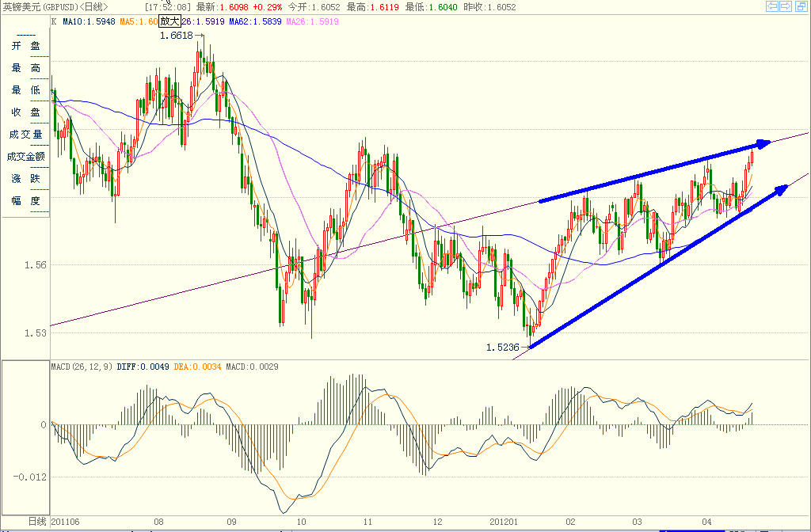Viewport: 811px width, 532px height.
Task: Click the 10 month axis label
Action: (x=301, y=522)
